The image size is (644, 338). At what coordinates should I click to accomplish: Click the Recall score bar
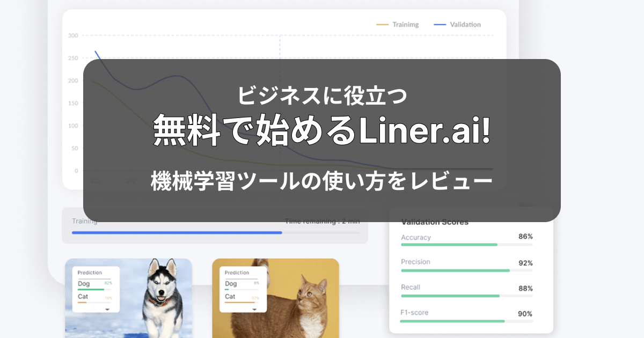467,296
